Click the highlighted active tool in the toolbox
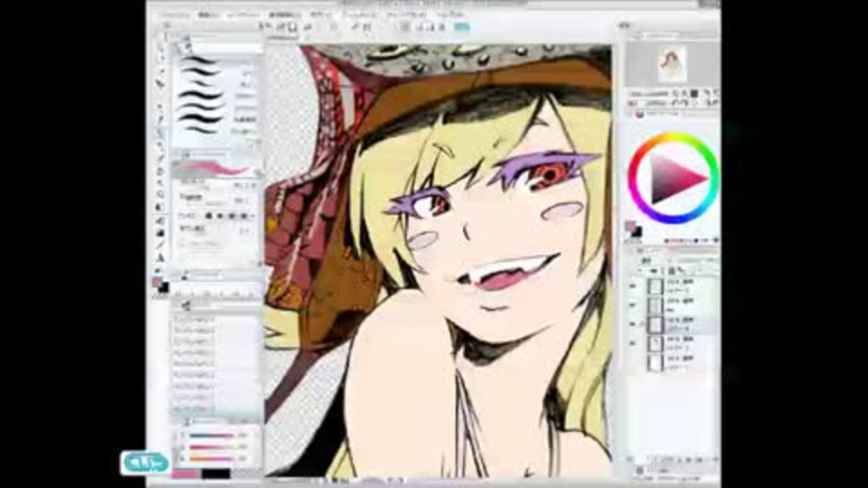 pos(160,133)
